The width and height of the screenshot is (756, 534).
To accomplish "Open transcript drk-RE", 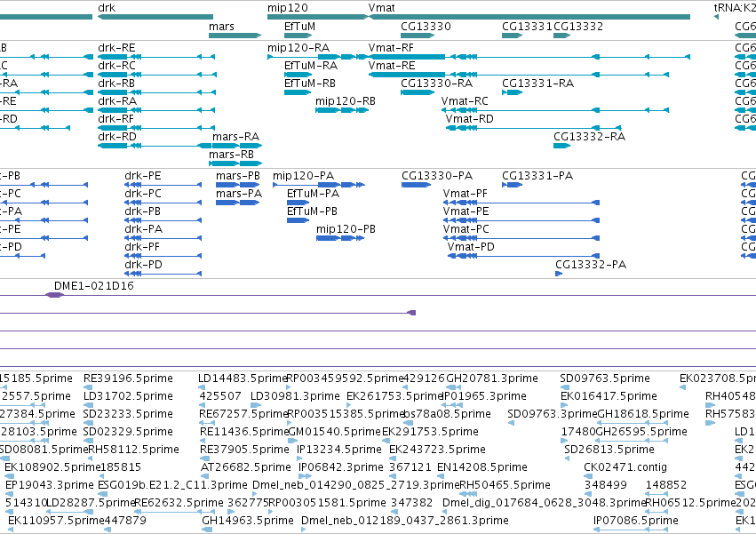I will pyautogui.click(x=156, y=57).
